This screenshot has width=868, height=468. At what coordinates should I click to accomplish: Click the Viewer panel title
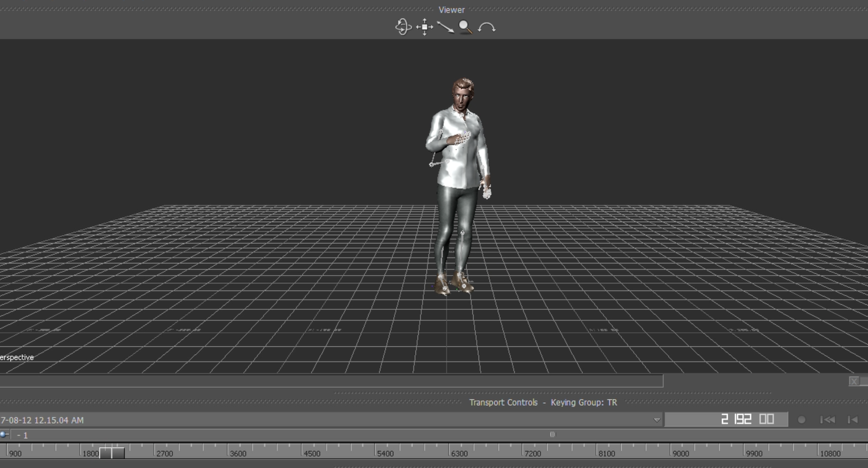click(x=452, y=10)
